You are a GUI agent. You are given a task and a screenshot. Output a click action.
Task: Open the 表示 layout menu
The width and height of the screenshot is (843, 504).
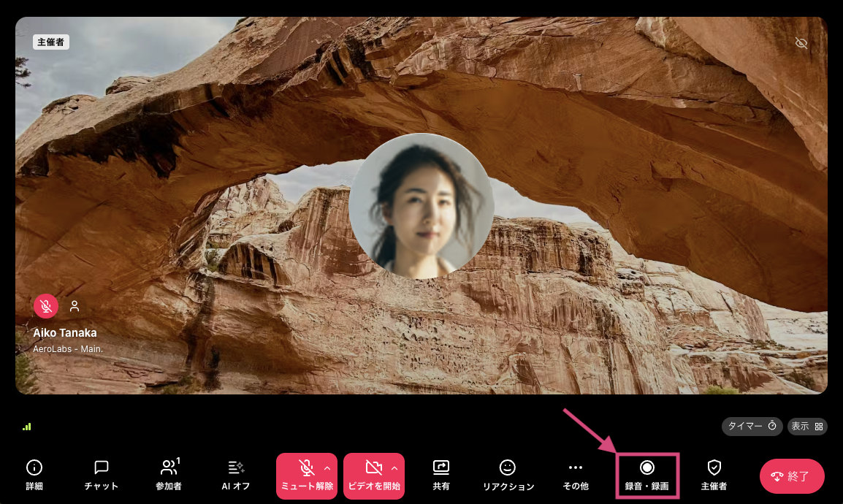(806, 427)
